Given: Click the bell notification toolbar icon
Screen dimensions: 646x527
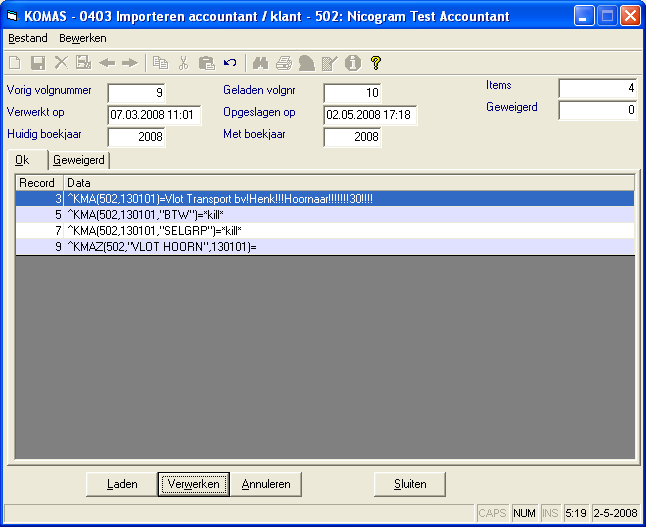Looking at the screenshot, I should [307, 63].
